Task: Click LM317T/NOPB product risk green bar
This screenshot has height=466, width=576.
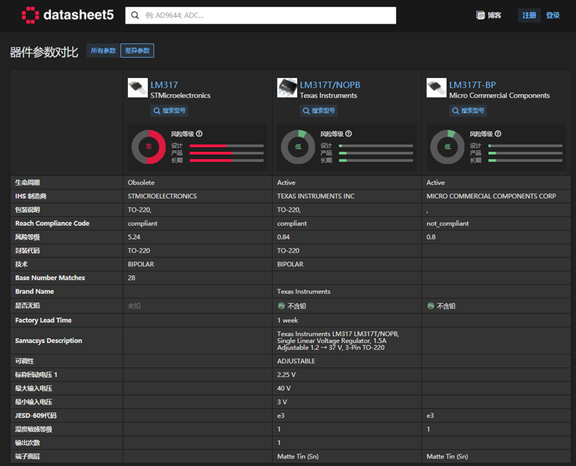Action: (x=343, y=153)
